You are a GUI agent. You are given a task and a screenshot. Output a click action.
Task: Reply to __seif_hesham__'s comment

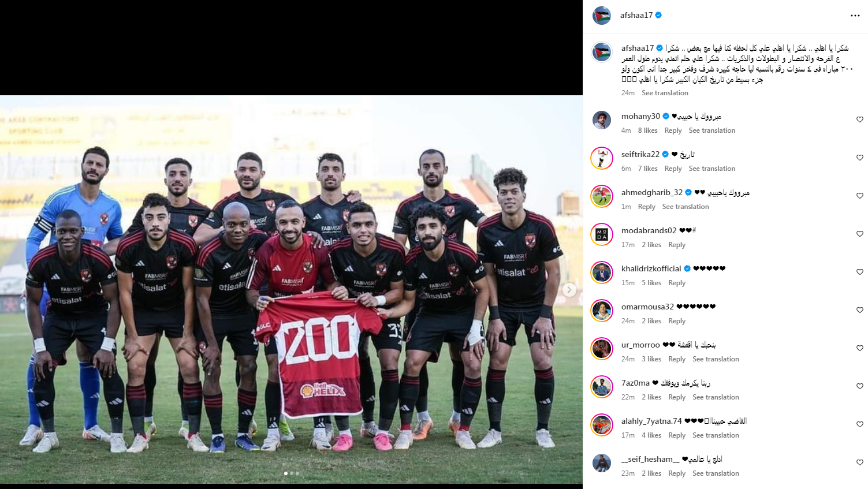677,473
